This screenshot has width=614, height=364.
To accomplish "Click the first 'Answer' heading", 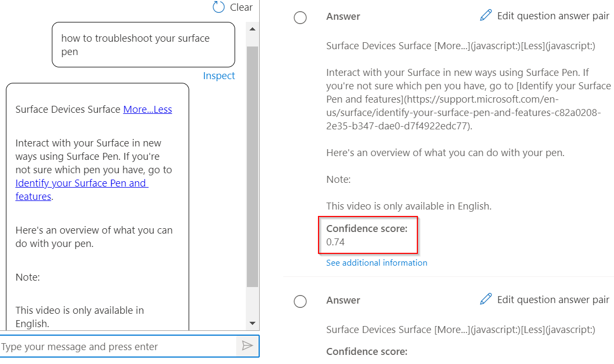I will click(x=343, y=17).
